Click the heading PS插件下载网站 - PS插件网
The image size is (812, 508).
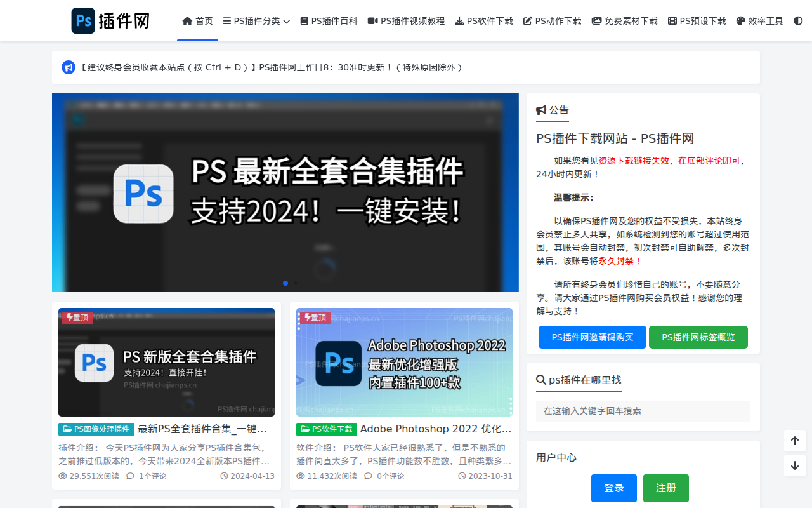(x=615, y=138)
